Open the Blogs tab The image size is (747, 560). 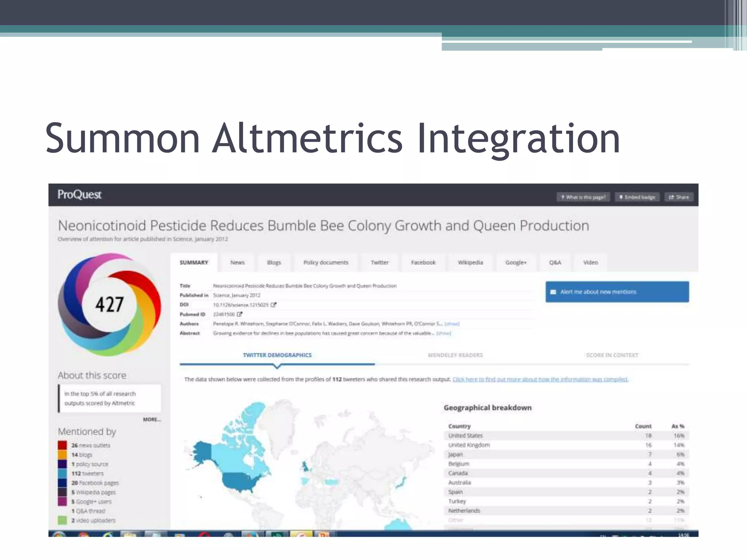point(274,262)
